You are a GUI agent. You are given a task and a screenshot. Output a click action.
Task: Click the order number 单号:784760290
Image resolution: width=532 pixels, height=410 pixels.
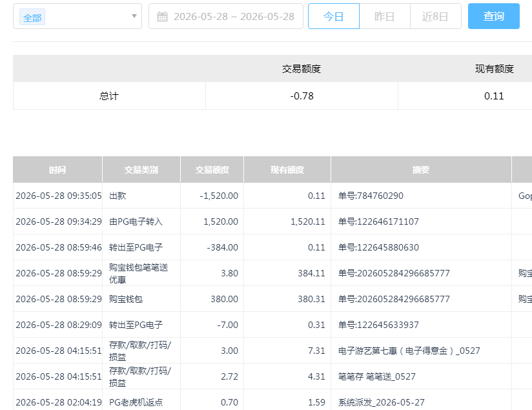pyautogui.click(x=371, y=196)
